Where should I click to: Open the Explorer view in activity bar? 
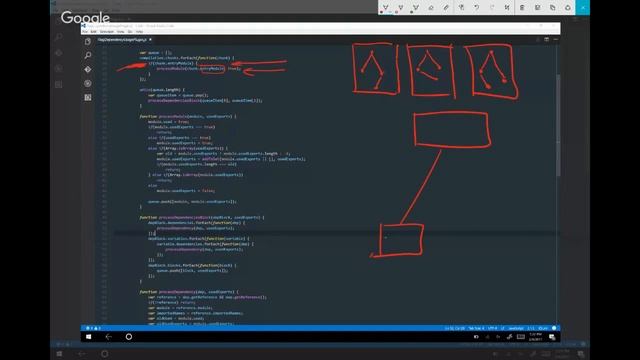tap(88, 42)
